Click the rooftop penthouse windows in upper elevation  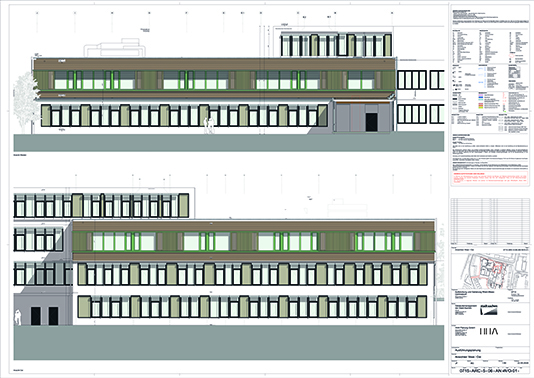click(336, 45)
